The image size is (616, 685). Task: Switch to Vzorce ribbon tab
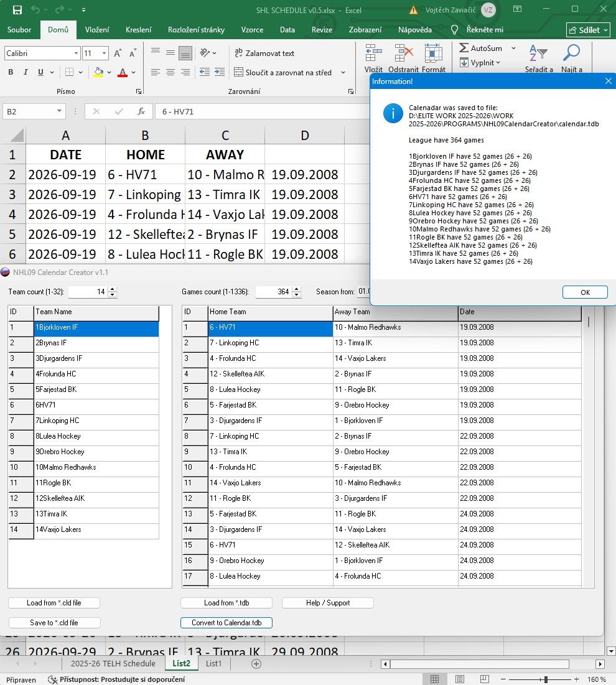tap(252, 30)
